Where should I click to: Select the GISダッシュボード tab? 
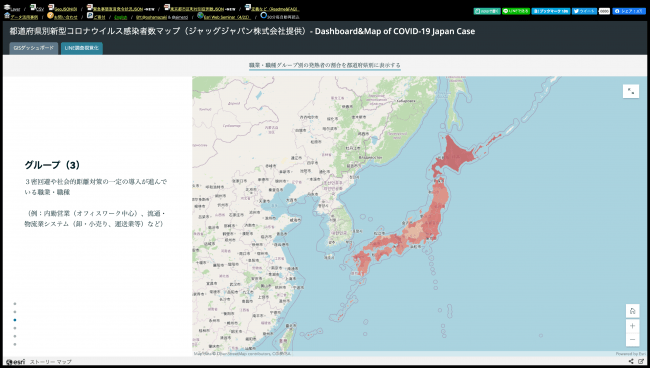[34, 48]
